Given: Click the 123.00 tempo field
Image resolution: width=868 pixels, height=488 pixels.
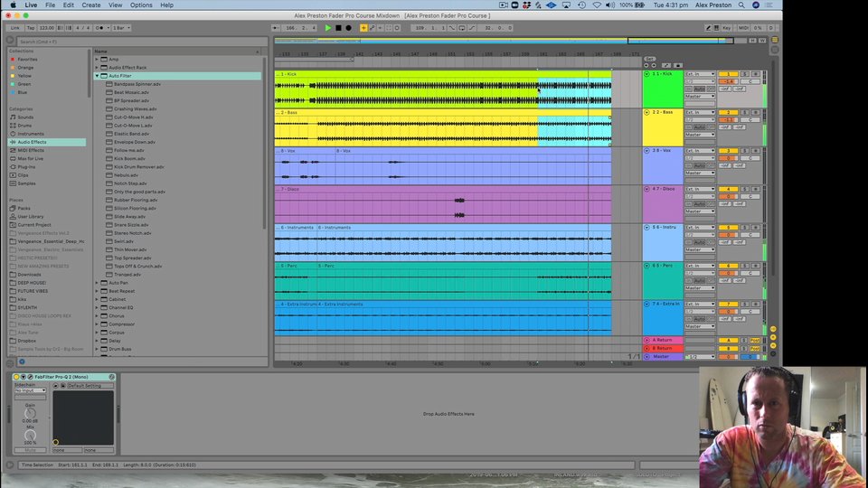Looking at the screenshot, I should pyautogui.click(x=46, y=28).
